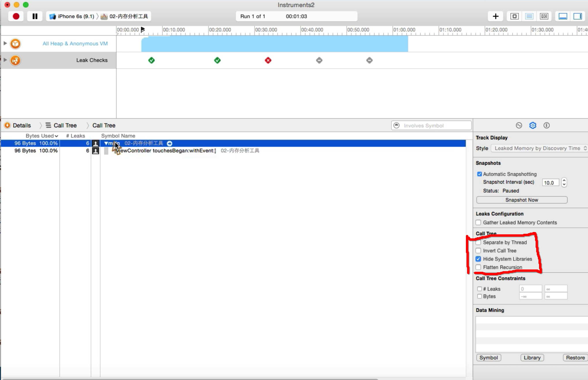This screenshot has width=588, height=380.
Task: Pause the current recording
Action: click(x=35, y=16)
